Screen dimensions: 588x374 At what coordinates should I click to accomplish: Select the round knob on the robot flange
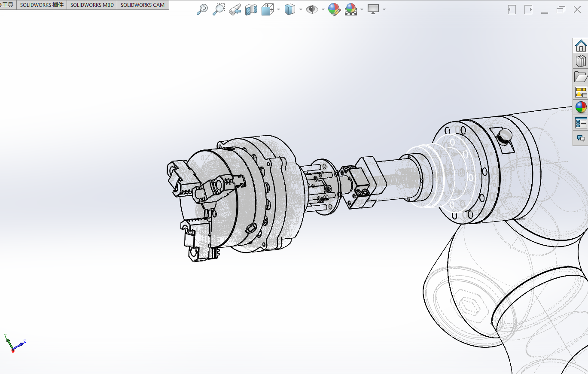coord(505,136)
